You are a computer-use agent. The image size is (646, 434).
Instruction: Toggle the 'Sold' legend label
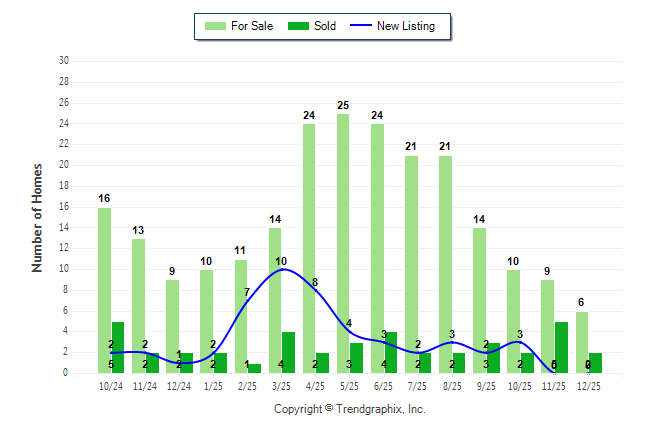(326, 26)
